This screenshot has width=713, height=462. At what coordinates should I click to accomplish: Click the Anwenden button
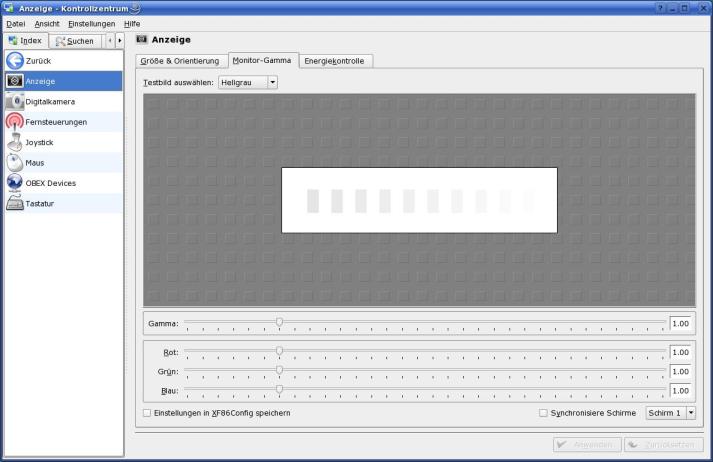point(586,445)
